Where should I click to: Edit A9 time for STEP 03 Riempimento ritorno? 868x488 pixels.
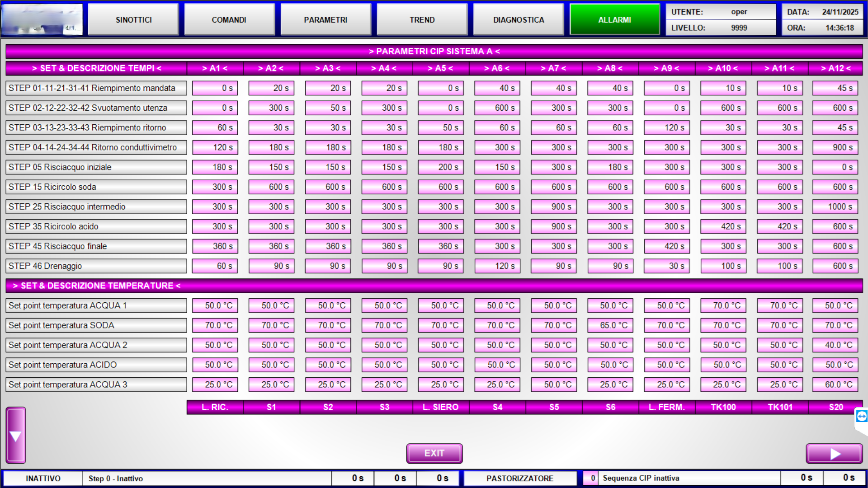[667, 127]
